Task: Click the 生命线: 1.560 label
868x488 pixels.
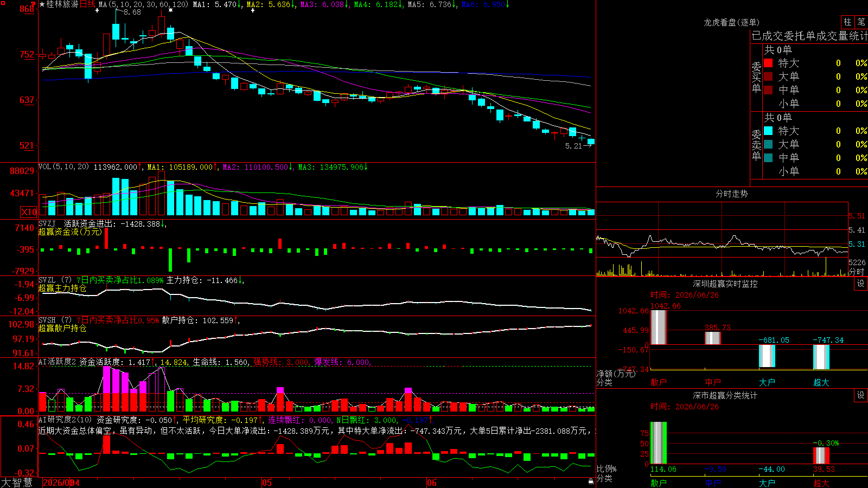Action: click(220, 362)
